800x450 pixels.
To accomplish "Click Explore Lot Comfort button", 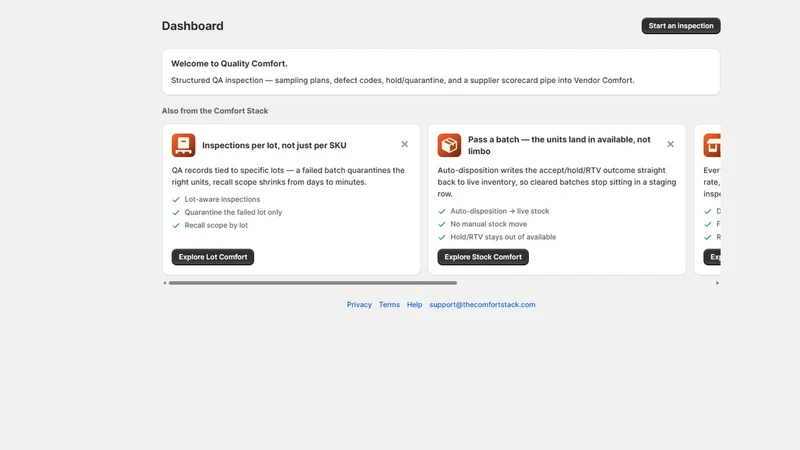I will pos(213,257).
